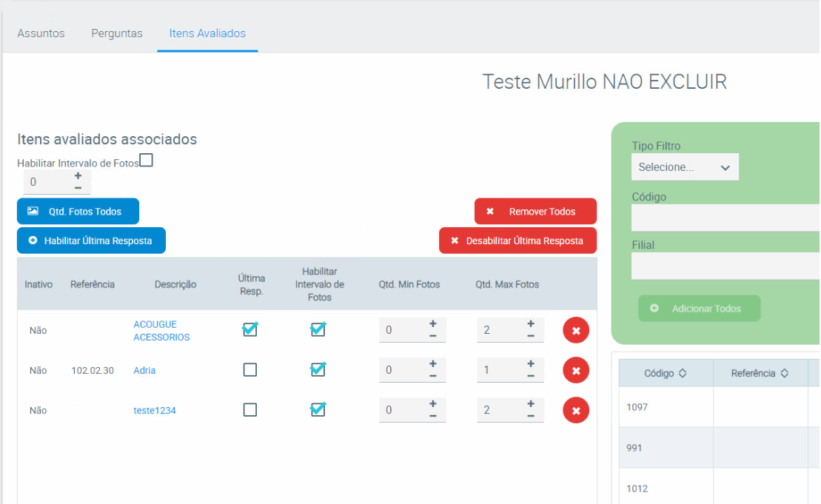Click the Descrição column header
Image resolution: width=821 pixels, height=504 pixels.
(x=175, y=285)
